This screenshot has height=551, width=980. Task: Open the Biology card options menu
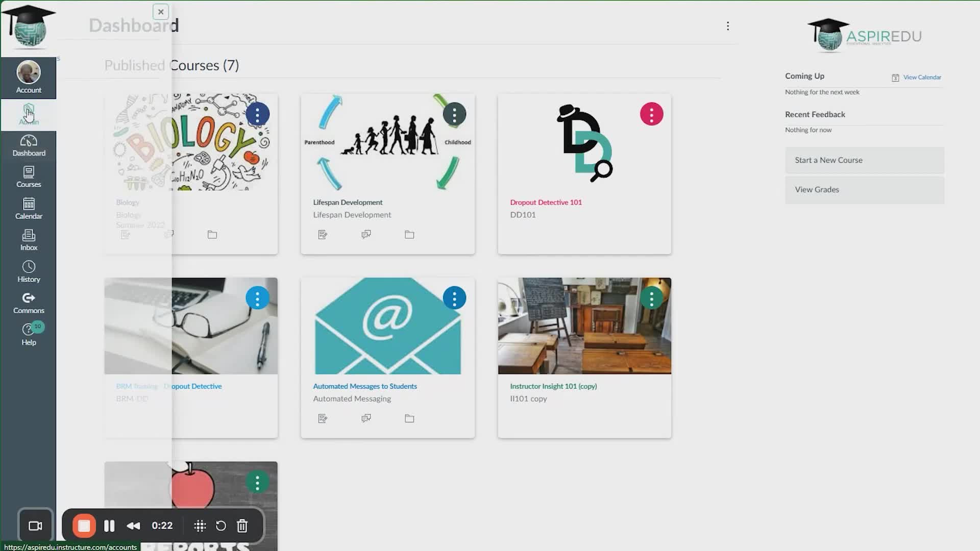[x=257, y=114]
